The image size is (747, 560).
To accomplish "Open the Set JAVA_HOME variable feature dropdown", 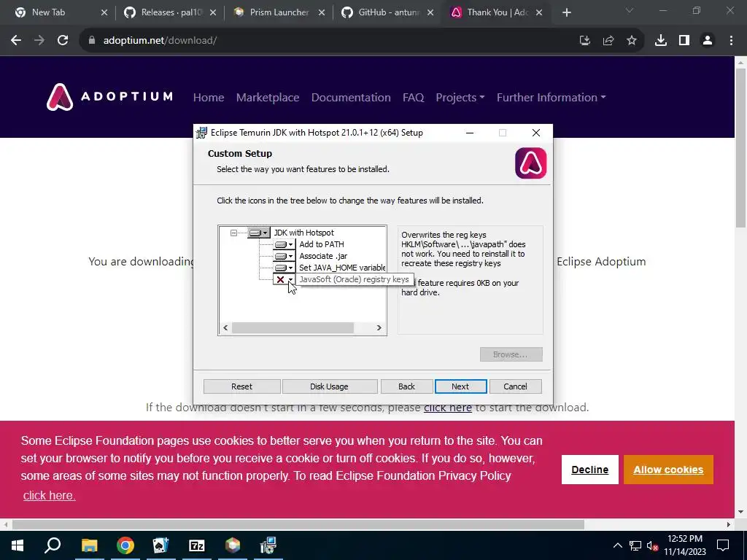I will pyautogui.click(x=284, y=268).
